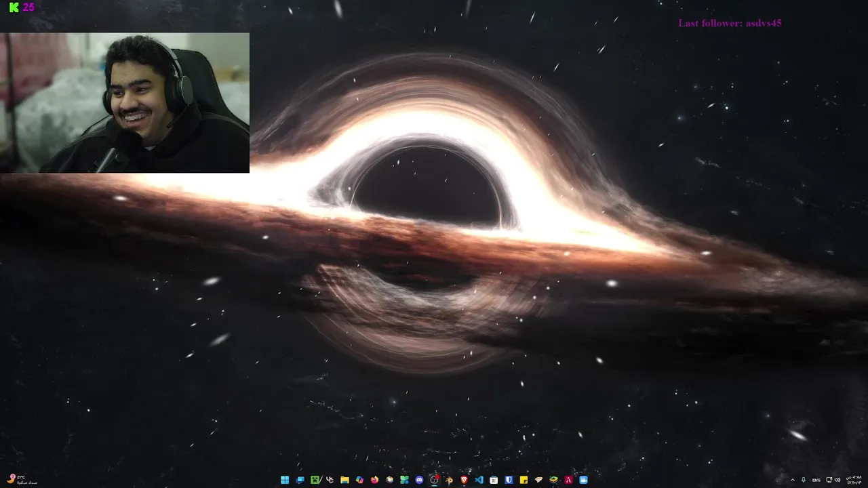Open File Explorer from the taskbar
The width and height of the screenshot is (868, 488).
point(344,480)
